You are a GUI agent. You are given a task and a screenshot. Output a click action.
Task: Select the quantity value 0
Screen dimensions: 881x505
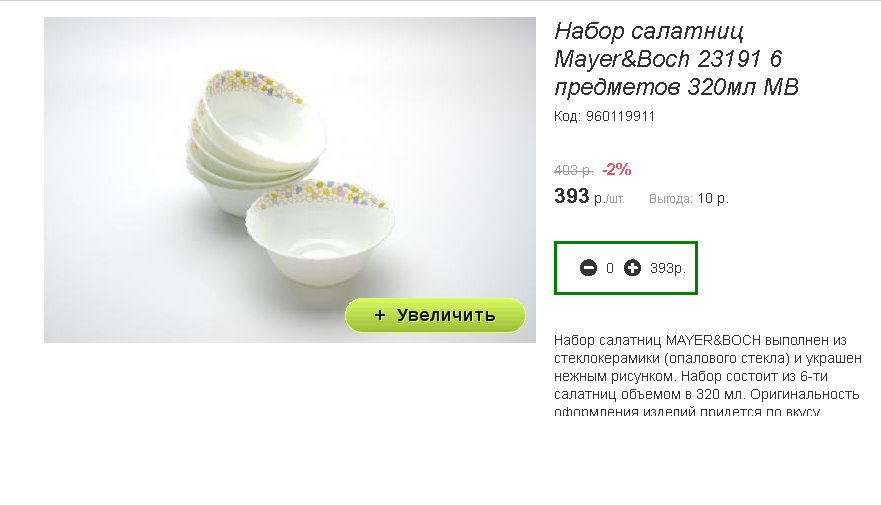click(x=610, y=269)
